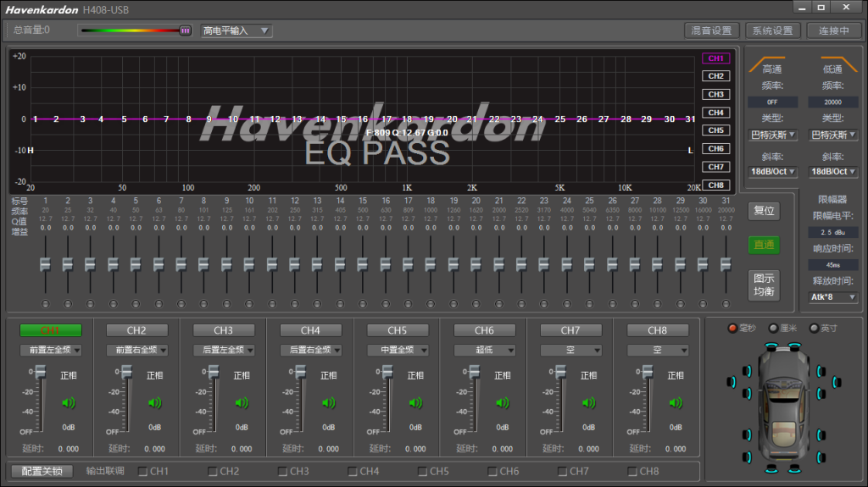Viewport: 868px width, 487px height.
Task: Click the limiter level 2.5 dBu field
Action: pos(833,232)
